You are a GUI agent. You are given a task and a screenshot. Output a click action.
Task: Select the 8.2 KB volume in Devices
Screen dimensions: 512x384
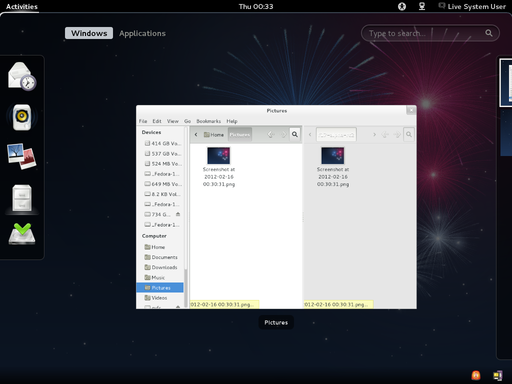[x=160, y=194]
